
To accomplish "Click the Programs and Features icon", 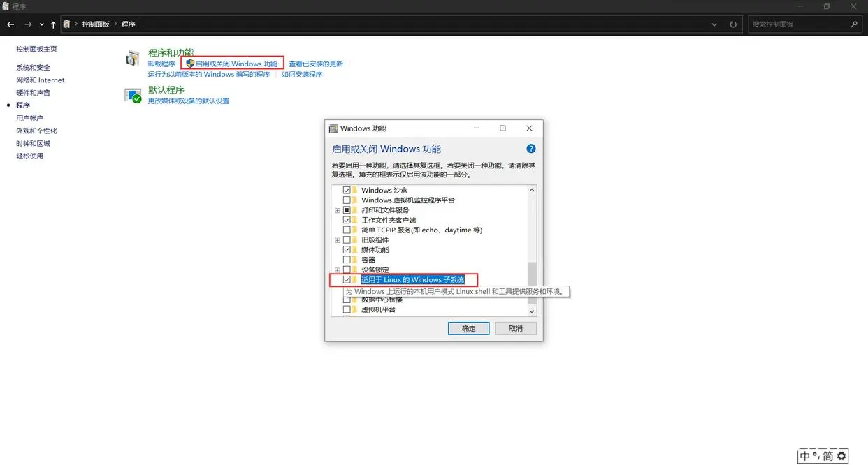I will coord(133,59).
